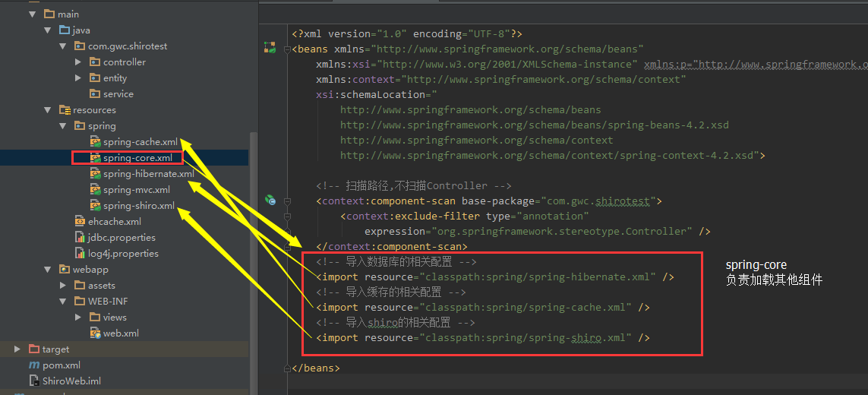The image size is (868, 395).
Task: Click the ehcache.xml file icon
Action: (x=80, y=222)
